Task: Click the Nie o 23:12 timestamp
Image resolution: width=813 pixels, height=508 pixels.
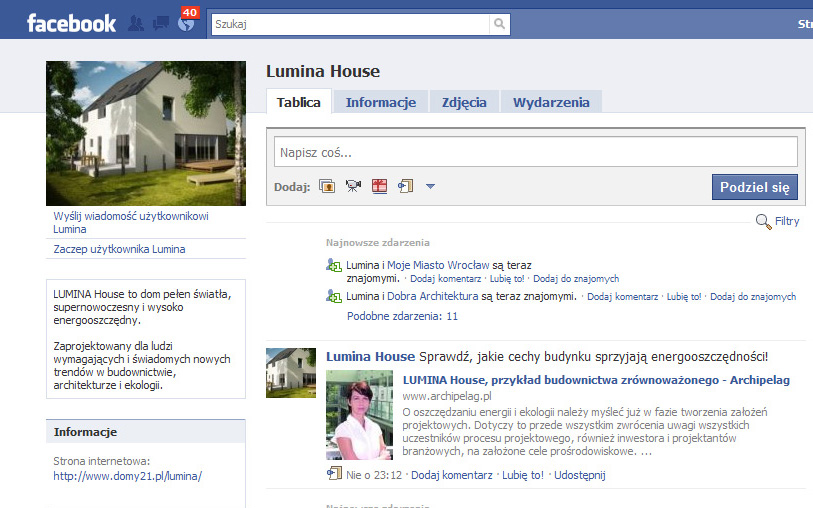Action: coord(374,475)
